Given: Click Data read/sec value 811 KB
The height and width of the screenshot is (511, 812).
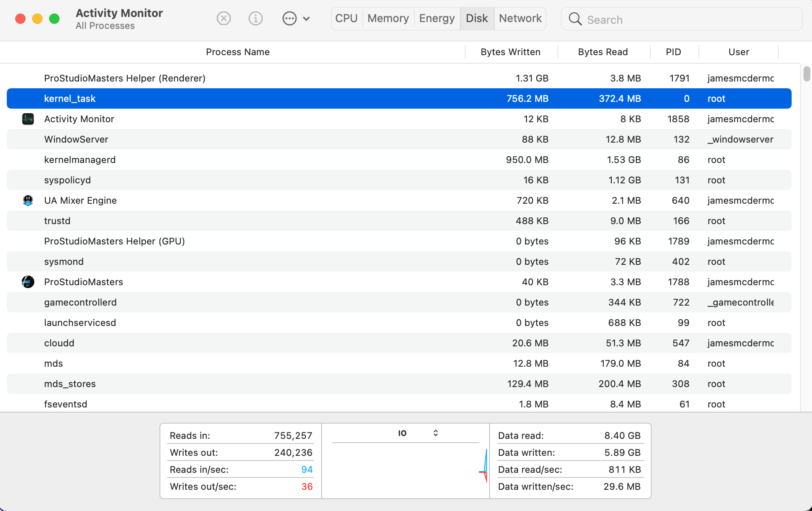Looking at the screenshot, I should tap(624, 469).
